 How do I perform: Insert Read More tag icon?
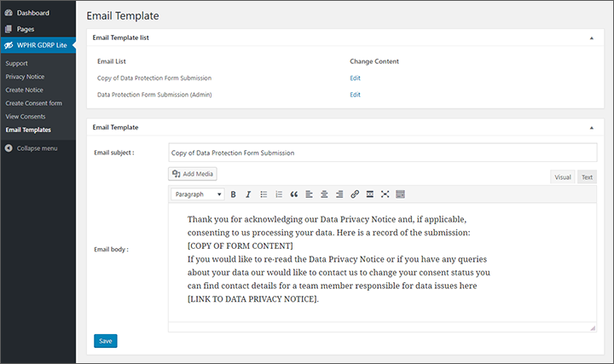pos(370,194)
